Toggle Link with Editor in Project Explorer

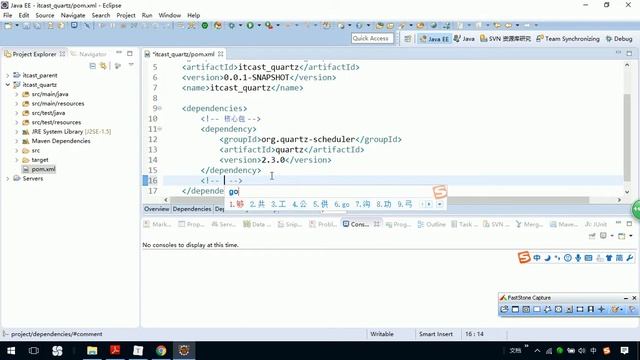coord(103,66)
